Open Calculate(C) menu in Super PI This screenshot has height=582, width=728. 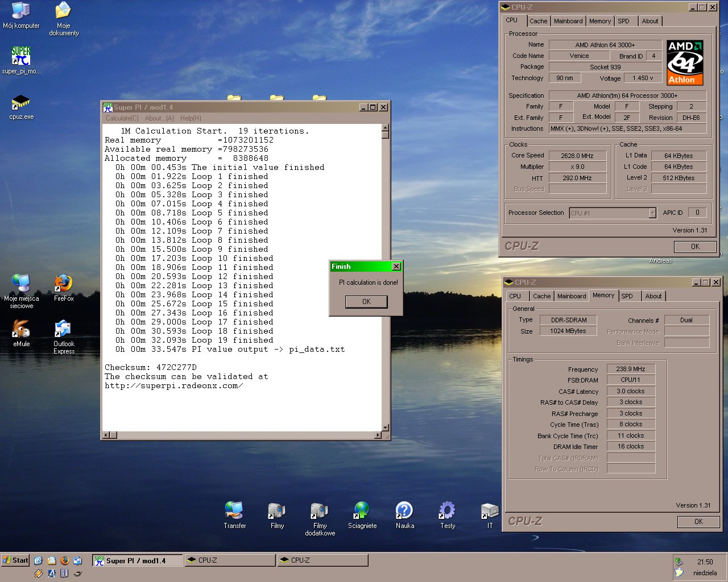pyautogui.click(x=122, y=118)
